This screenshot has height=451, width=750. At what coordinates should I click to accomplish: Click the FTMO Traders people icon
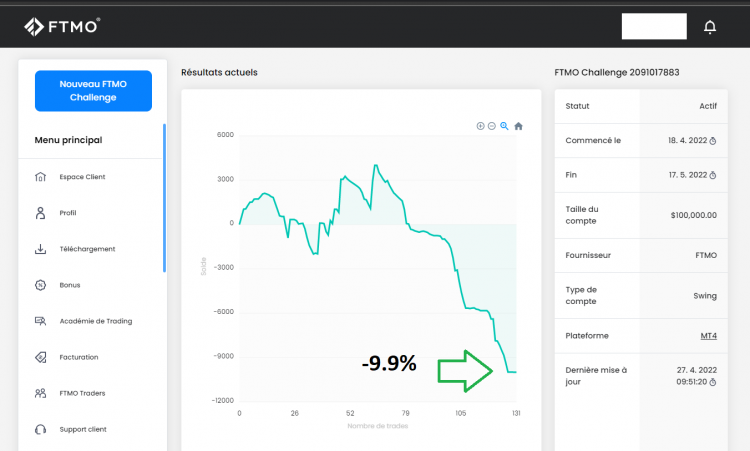(x=41, y=393)
